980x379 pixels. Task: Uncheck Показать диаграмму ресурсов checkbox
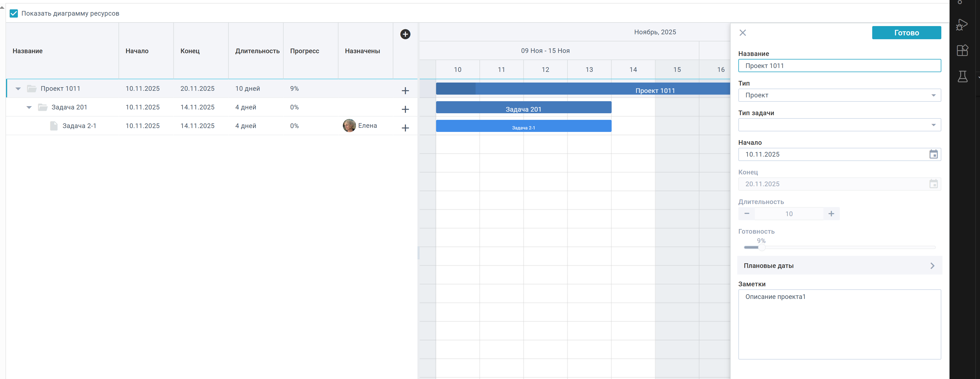tap(14, 13)
